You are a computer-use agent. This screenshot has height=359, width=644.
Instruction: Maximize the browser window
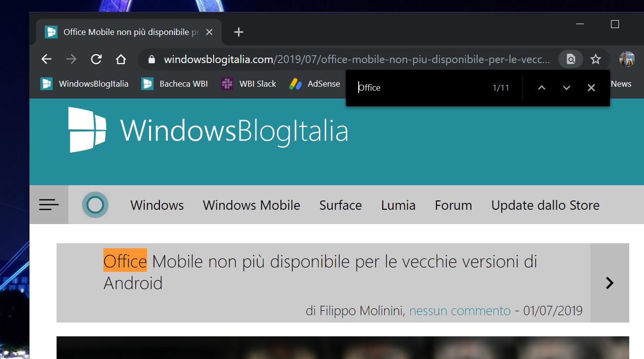[614, 24]
